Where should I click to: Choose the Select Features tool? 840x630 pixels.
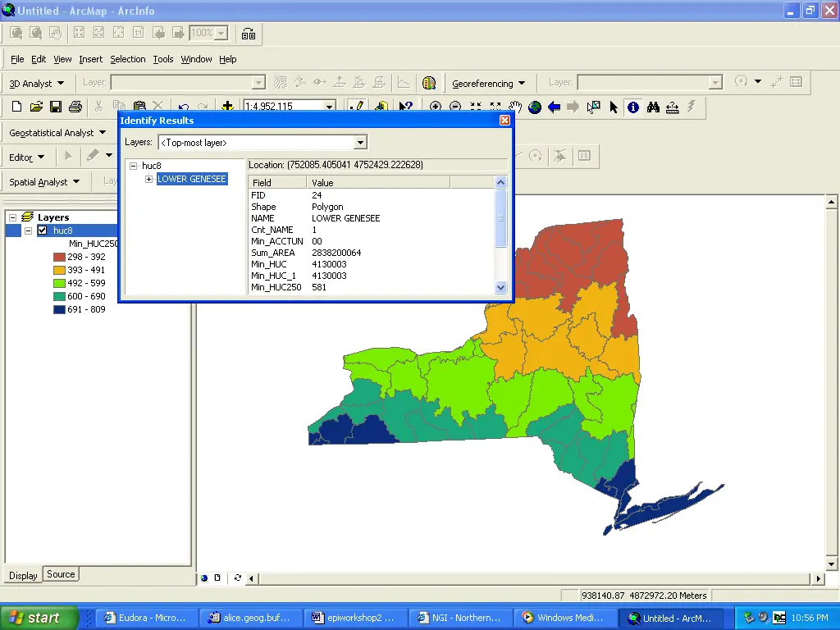tap(594, 107)
